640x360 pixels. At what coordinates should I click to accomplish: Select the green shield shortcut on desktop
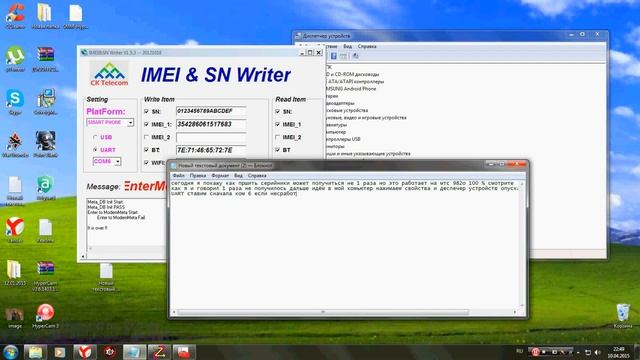coord(45,187)
